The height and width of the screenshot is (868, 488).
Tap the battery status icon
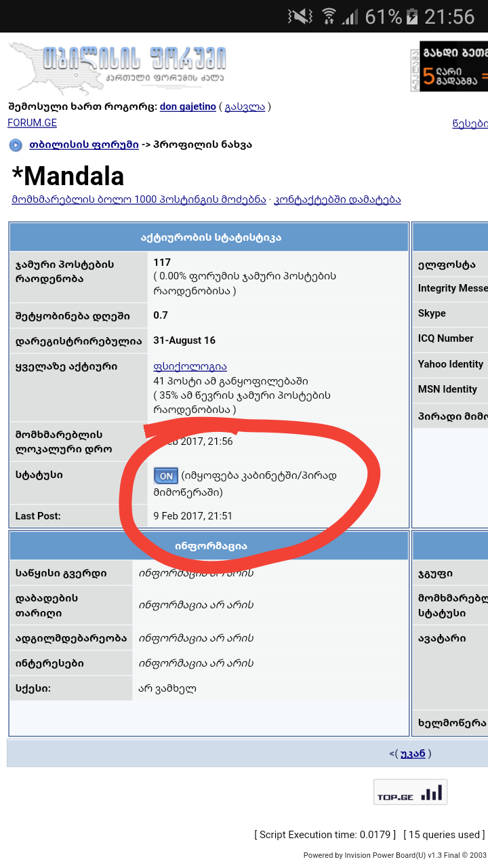[x=412, y=16]
